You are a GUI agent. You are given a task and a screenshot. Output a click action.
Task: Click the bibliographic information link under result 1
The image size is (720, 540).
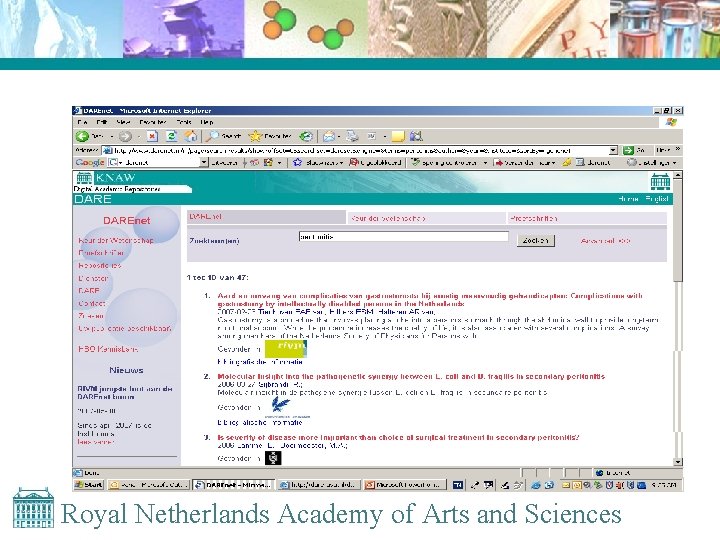[260, 362]
